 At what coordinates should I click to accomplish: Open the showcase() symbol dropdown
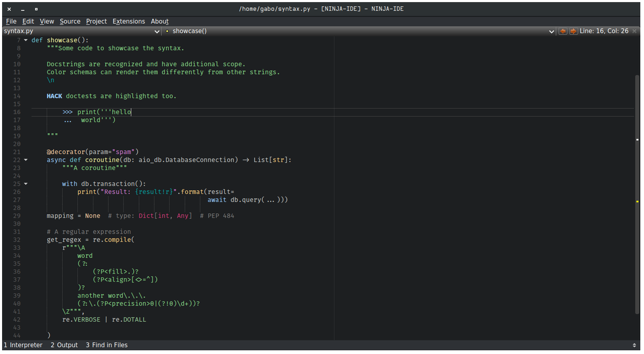pyautogui.click(x=360, y=31)
